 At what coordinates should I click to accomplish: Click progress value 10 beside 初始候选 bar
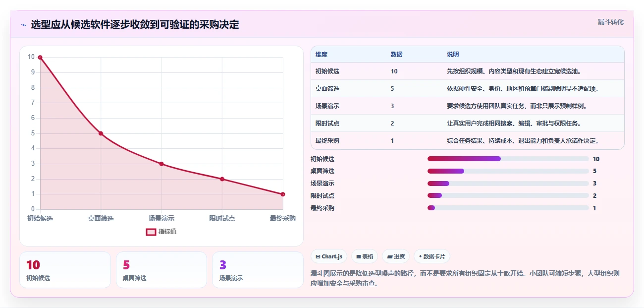pos(596,159)
